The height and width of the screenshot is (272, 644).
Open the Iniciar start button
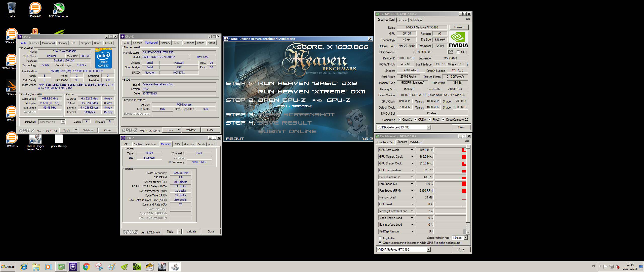click(8, 267)
